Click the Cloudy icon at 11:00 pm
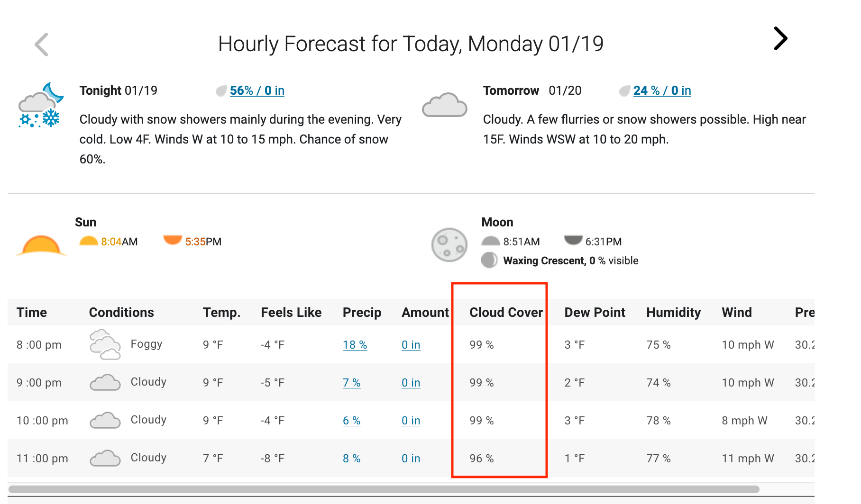 (x=105, y=458)
